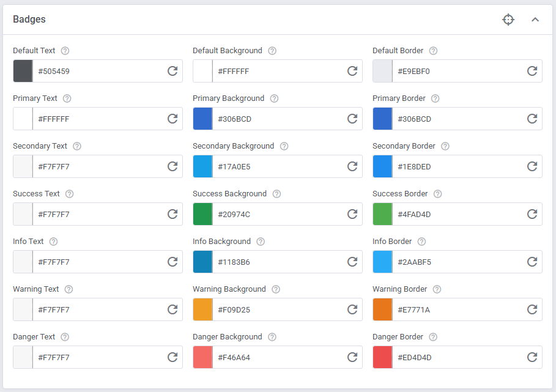
Task: Open the Secondary Border swatch
Action: (x=382, y=166)
